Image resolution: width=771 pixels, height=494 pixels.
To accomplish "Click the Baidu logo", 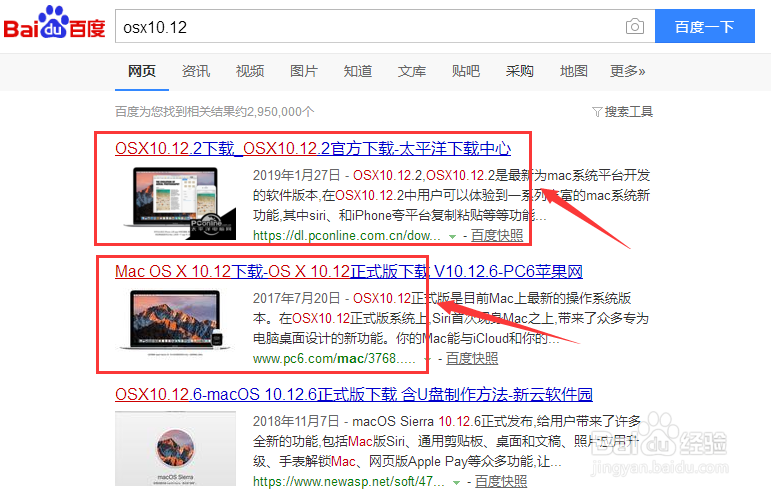I will [55, 23].
